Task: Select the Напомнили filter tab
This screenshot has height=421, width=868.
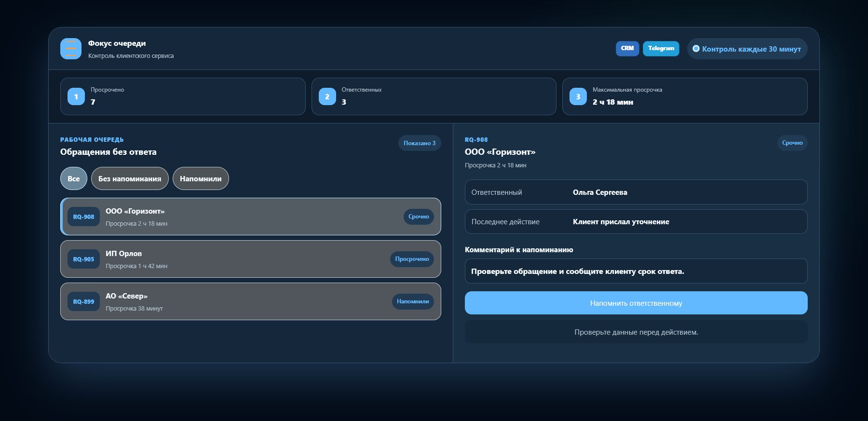Action: pyautogui.click(x=201, y=178)
